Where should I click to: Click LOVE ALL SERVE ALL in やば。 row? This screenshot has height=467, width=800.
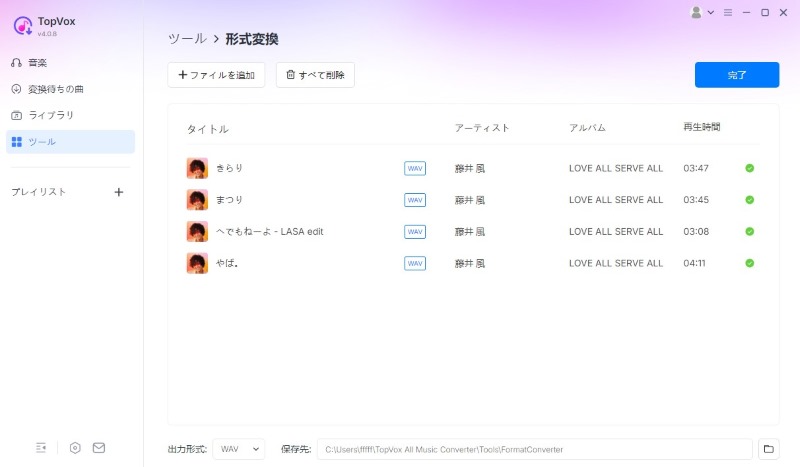click(x=616, y=263)
